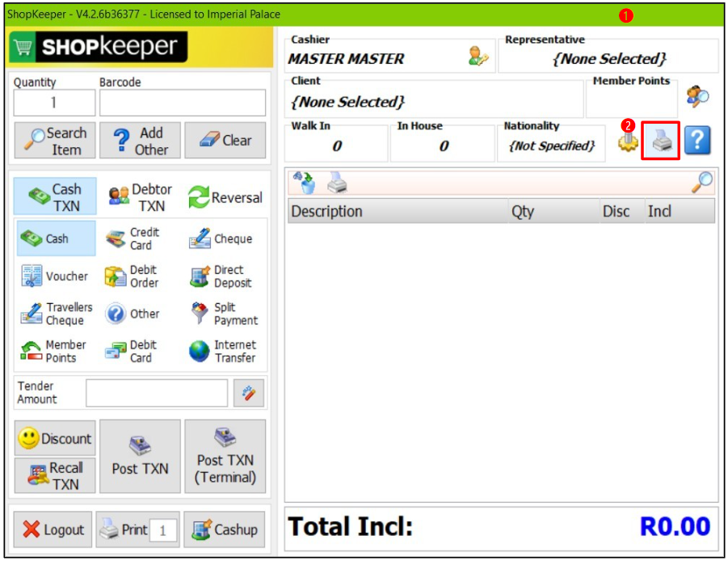Click the Print button
728x561 pixels.
pos(124,529)
